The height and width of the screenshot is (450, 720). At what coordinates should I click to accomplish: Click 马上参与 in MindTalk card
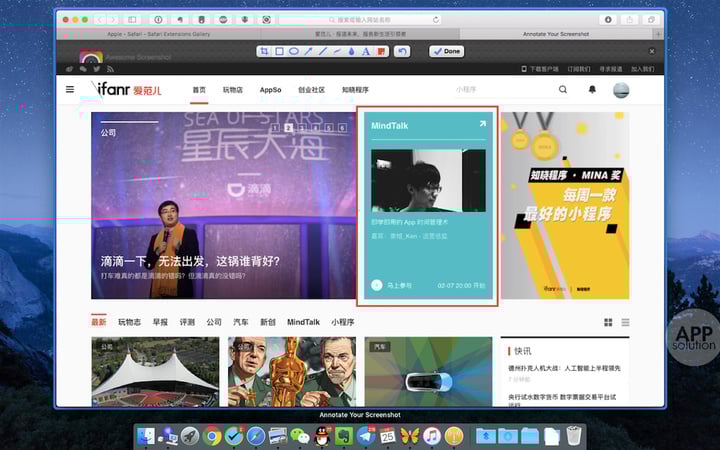coord(391,285)
